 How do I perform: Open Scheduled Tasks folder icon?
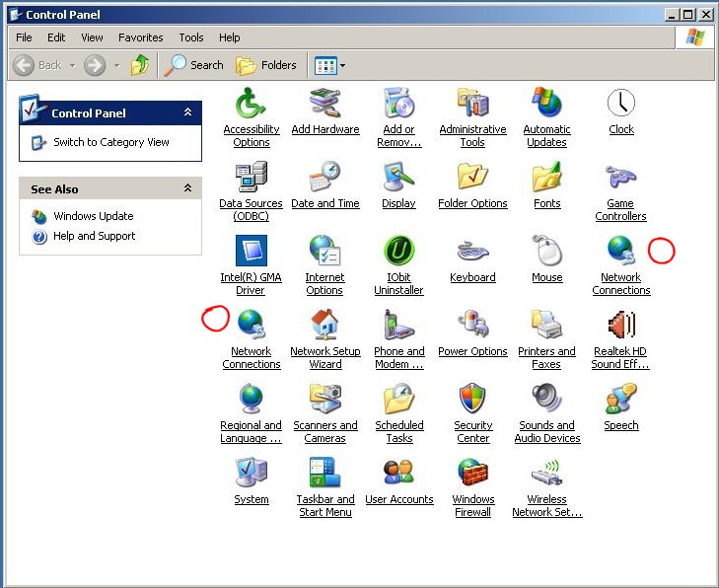(x=398, y=400)
